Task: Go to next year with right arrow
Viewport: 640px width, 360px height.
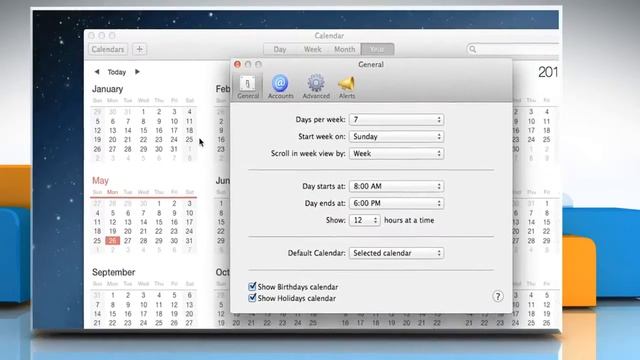Action: click(137, 72)
